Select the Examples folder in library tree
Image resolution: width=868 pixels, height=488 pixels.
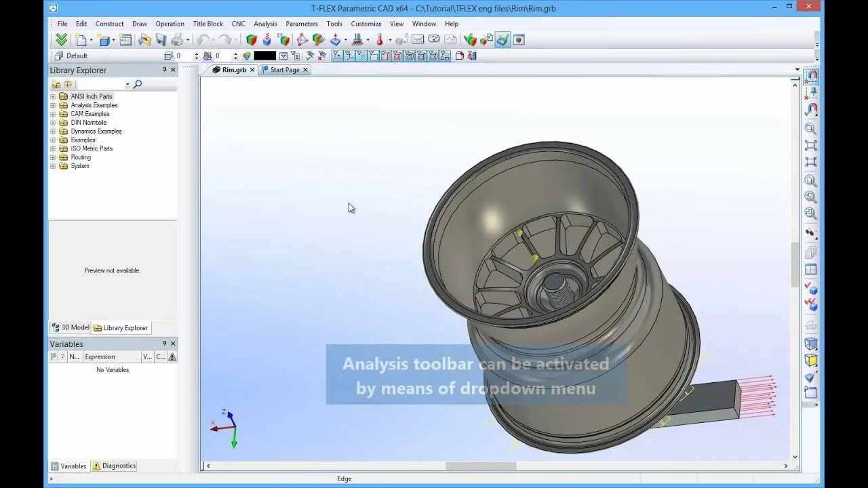(x=83, y=140)
